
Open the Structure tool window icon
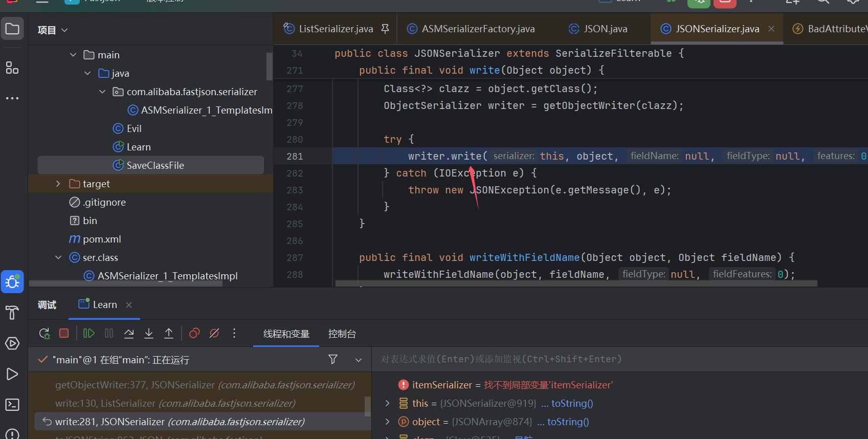coord(12,67)
